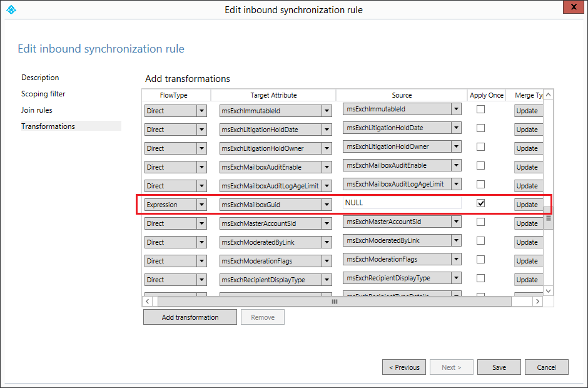
Task: Click the Add transformation button
Action: 190,317
